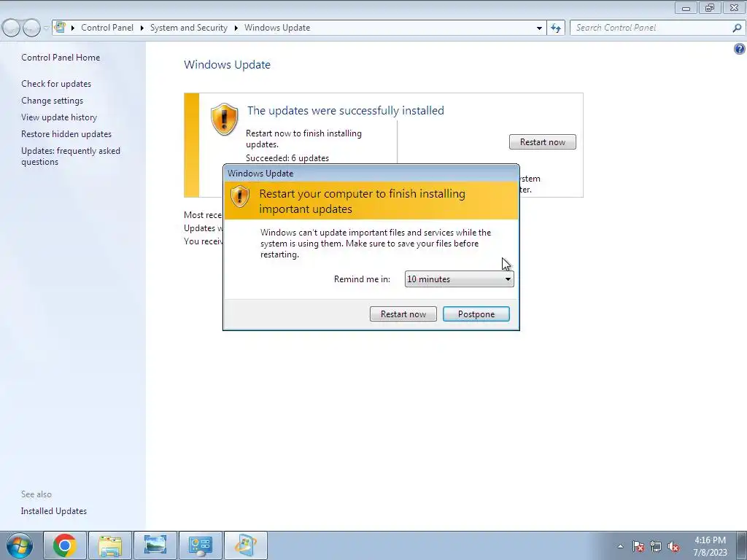Click the shield icon in dialog header
This screenshot has height=560, width=747.
point(239,195)
